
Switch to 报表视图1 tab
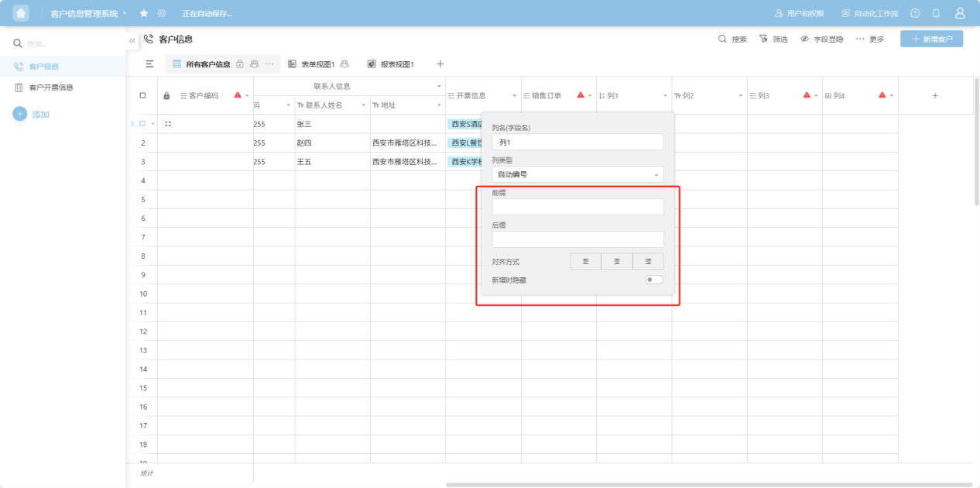tap(391, 64)
